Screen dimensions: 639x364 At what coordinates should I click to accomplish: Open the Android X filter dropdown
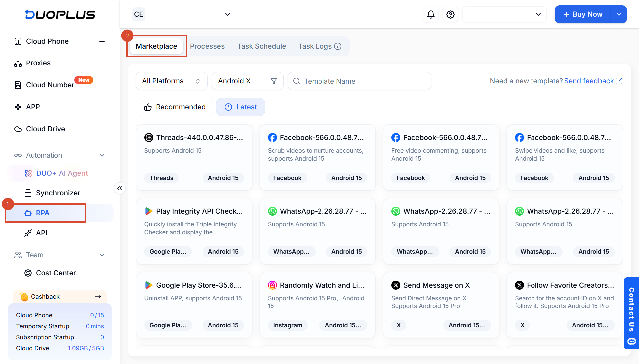click(247, 81)
